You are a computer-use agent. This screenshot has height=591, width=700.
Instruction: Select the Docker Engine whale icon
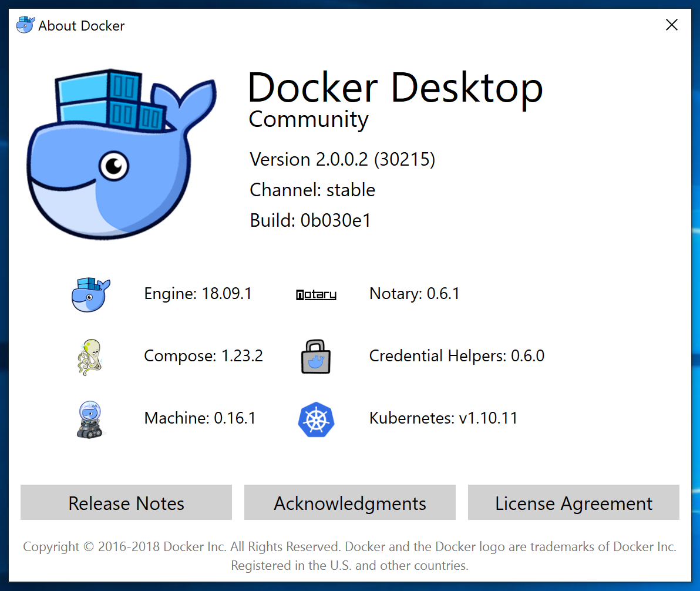point(89,294)
